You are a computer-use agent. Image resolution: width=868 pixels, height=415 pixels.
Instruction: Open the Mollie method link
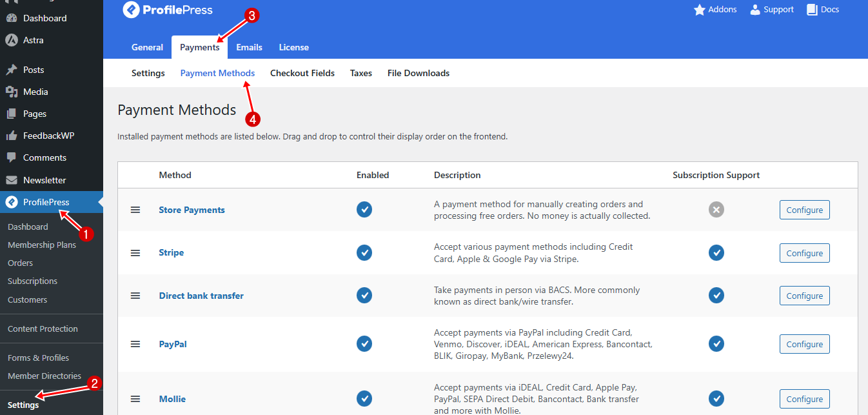(172, 399)
